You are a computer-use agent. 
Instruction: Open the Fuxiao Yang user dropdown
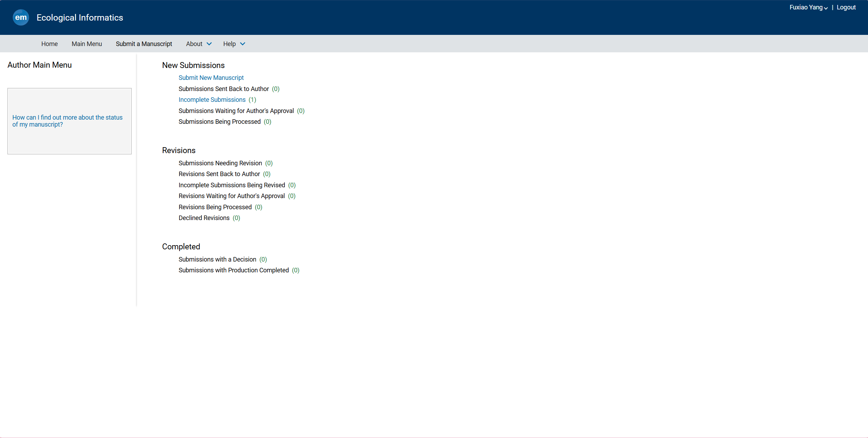click(x=808, y=7)
